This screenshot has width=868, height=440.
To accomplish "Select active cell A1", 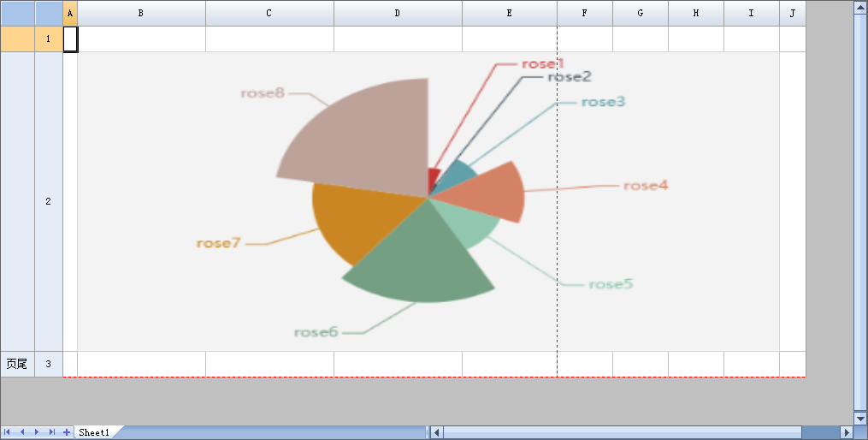I will point(70,39).
